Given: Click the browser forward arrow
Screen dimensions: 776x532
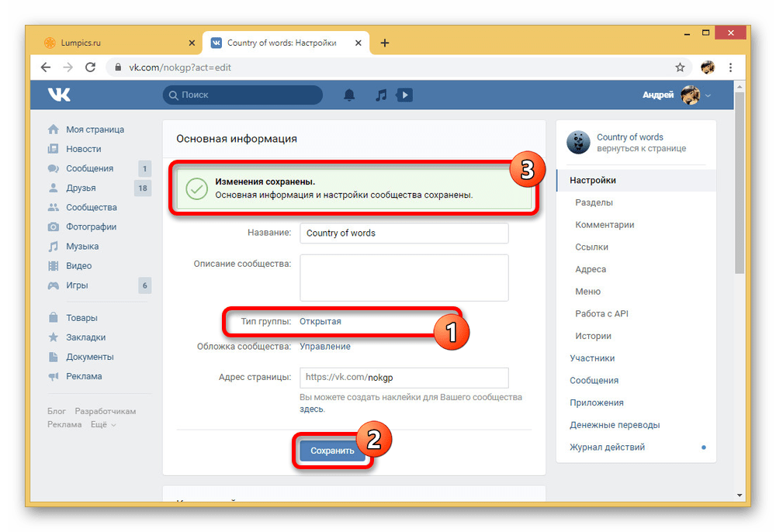Looking at the screenshot, I should (x=68, y=67).
